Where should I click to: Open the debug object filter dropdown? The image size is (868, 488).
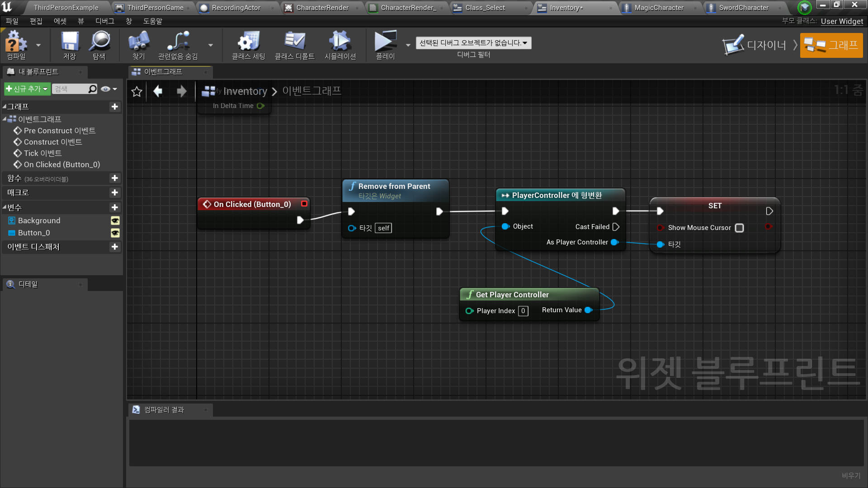pyautogui.click(x=473, y=43)
